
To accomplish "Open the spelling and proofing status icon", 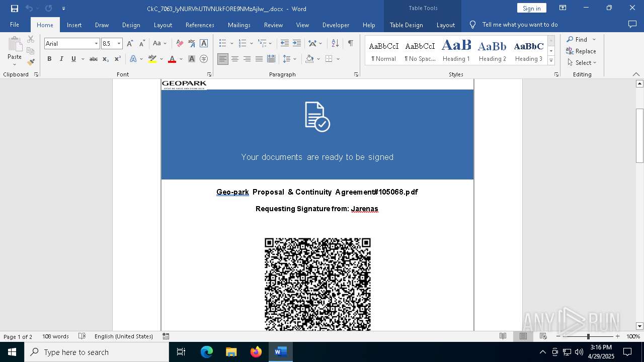I will pyautogui.click(x=82, y=336).
